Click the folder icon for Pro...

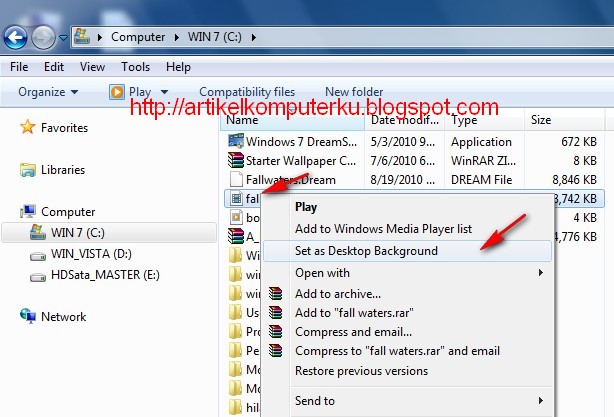tap(235, 331)
